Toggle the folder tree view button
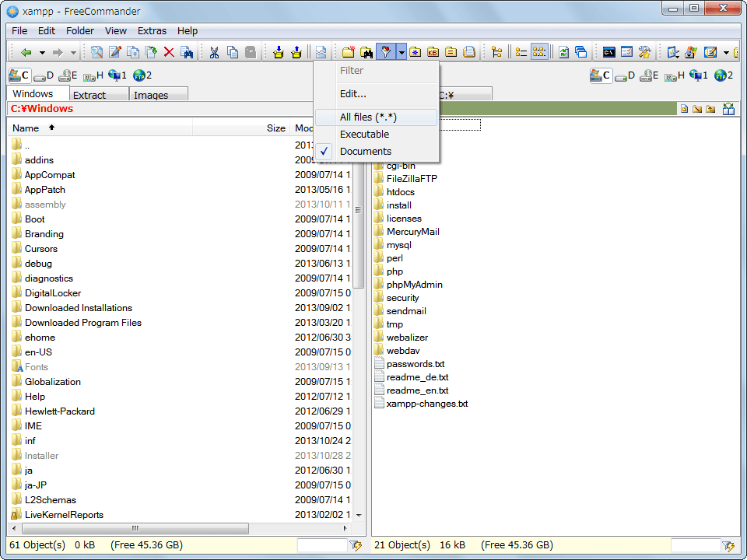747x560 pixels. point(496,52)
